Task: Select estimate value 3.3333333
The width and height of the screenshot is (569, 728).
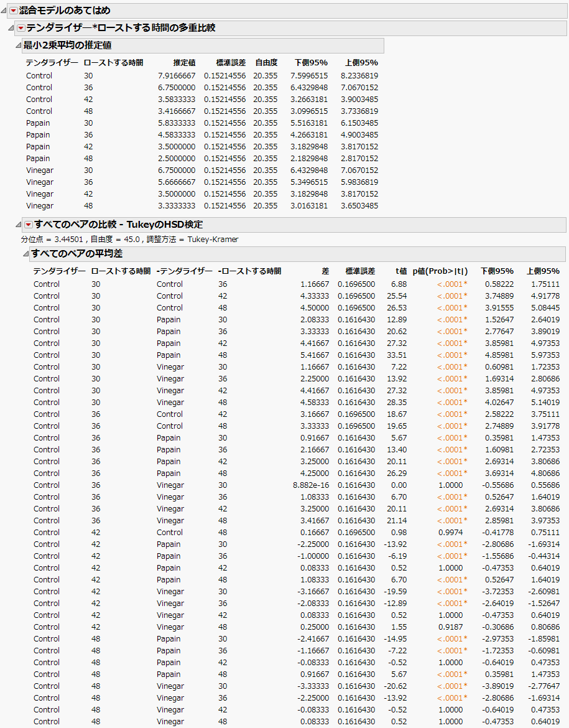Action: tap(177, 206)
